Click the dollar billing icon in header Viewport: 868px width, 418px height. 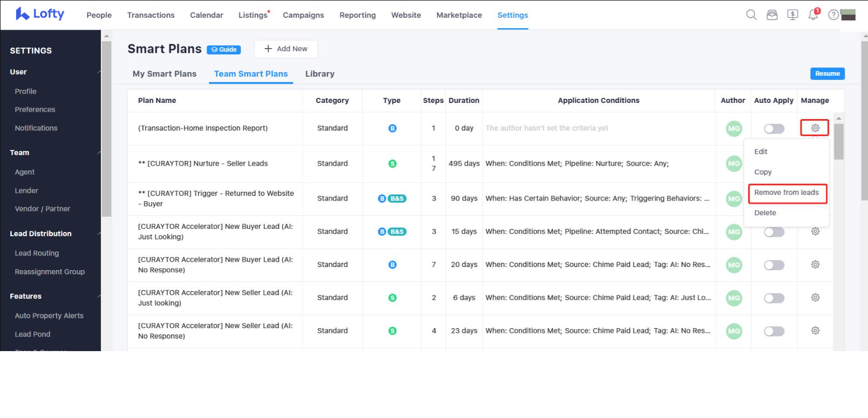coord(793,15)
